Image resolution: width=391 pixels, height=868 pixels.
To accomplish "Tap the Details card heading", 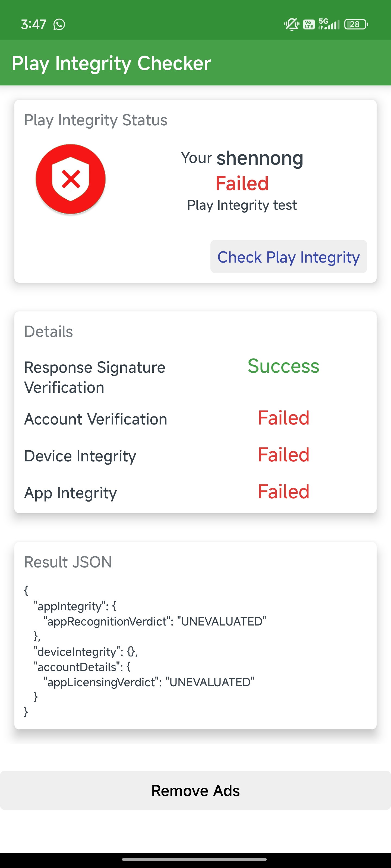I will click(49, 331).
